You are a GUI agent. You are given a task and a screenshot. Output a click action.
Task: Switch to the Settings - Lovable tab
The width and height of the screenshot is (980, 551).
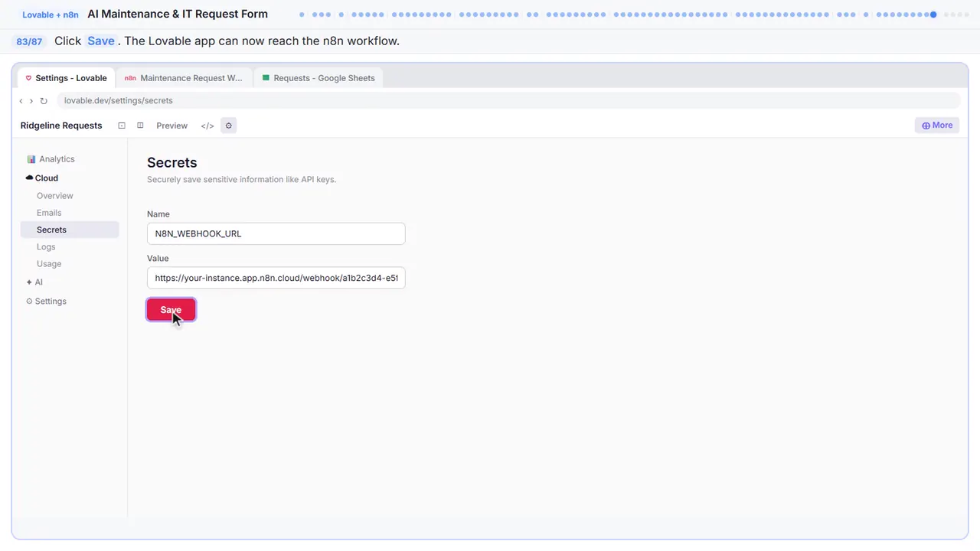point(66,78)
